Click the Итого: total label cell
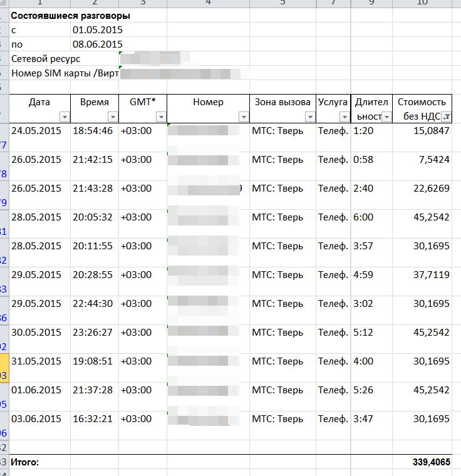The height and width of the screenshot is (476, 461). (x=40, y=462)
